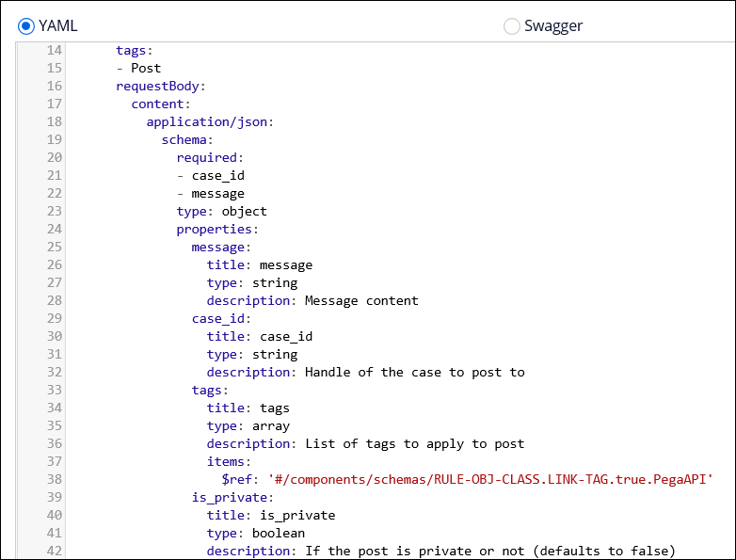Click the '- Post' tag entry
Screen dimensions: 736x560
point(138,68)
